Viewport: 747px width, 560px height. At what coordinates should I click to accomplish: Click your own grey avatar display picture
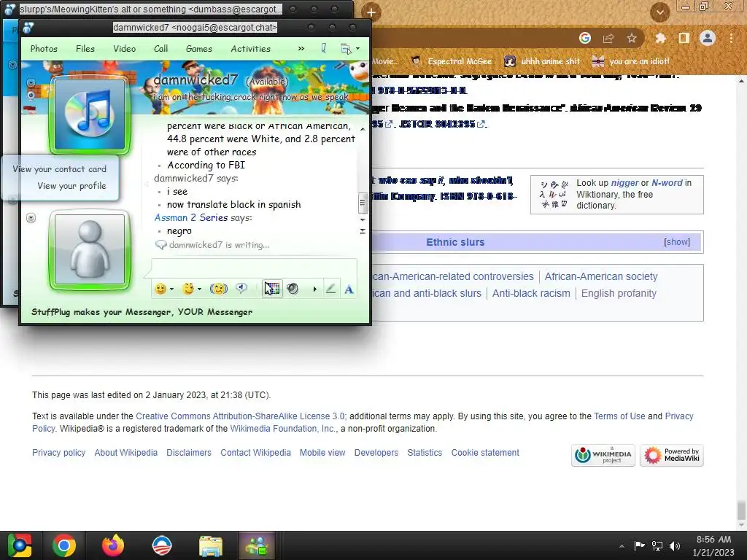point(90,249)
